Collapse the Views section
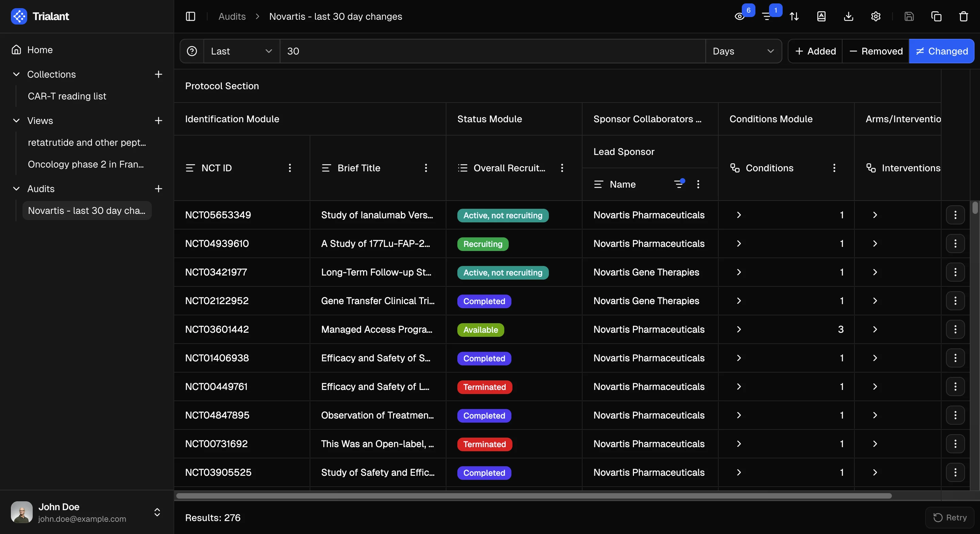Viewport: 980px width, 534px height. [x=16, y=121]
